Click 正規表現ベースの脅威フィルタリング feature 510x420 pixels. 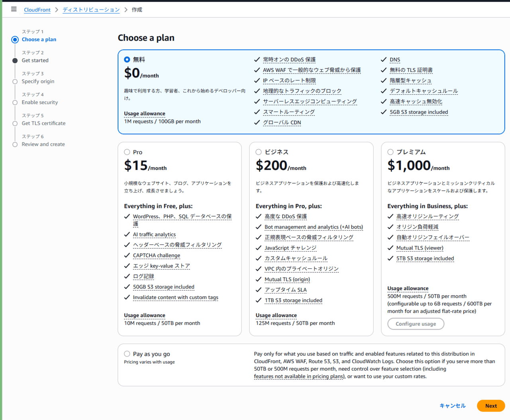(x=309, y=238)
